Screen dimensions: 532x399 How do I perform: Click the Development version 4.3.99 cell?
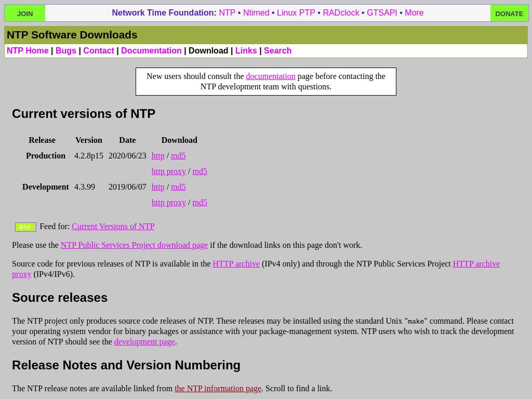click(85, 187)
